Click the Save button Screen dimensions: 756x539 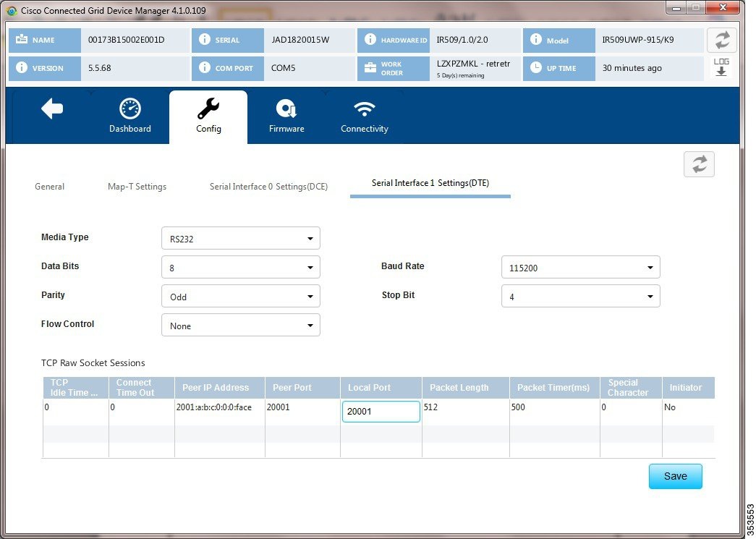click(x=675, y=476)
